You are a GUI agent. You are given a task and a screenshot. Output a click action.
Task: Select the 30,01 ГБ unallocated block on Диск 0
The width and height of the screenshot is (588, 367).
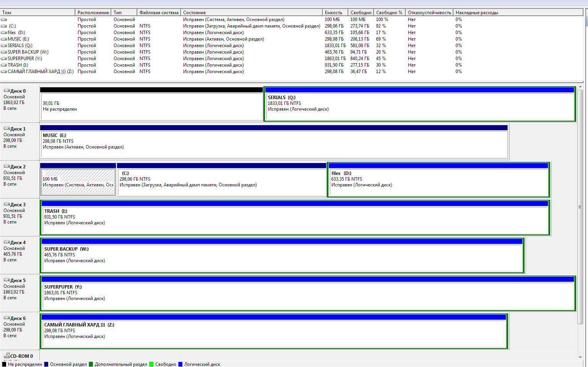tap(151, 104)
